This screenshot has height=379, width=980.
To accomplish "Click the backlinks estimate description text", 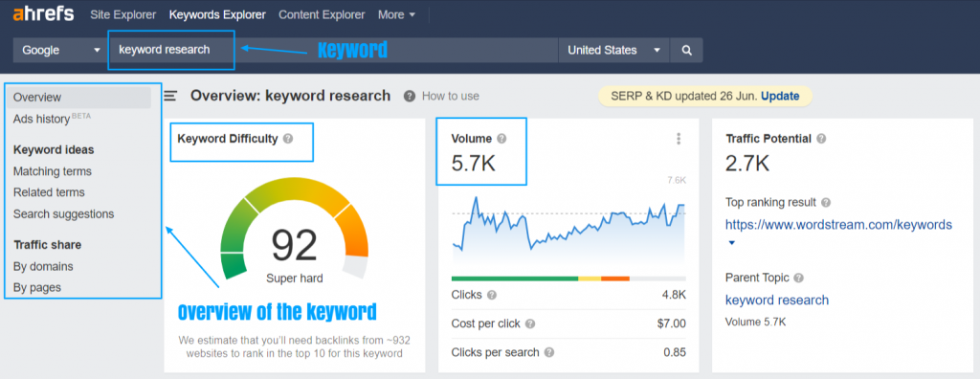I will pyautogui.click(x=295, y=346).
